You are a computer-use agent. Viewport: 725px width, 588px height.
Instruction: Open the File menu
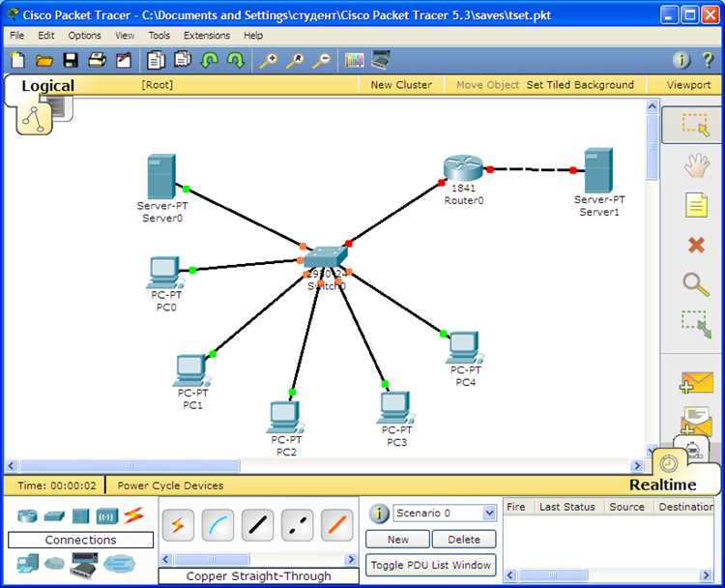coord(17,35)
